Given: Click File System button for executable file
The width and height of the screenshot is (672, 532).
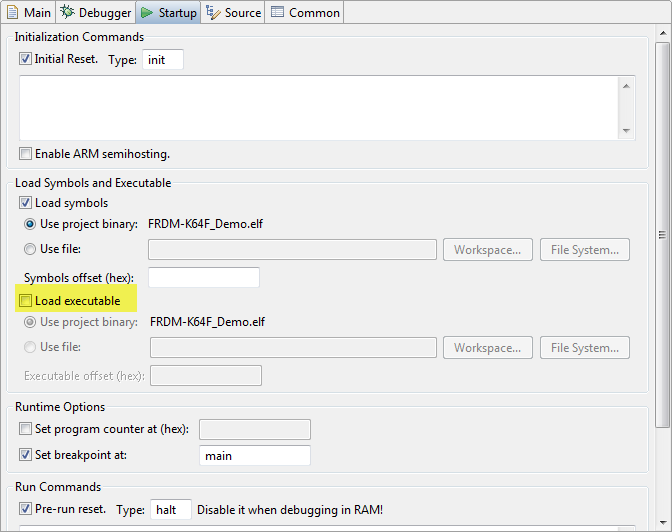Looking at the screenshot, I should point(585,347).
